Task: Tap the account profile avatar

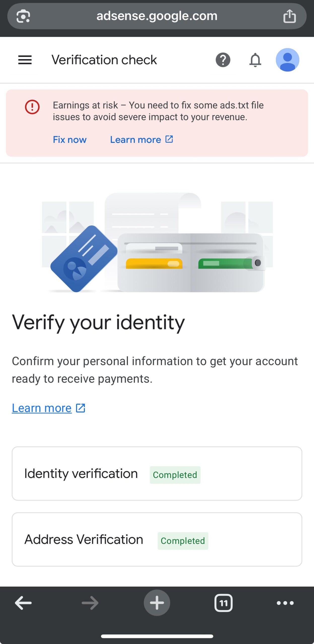Action: tap(287, 60)
